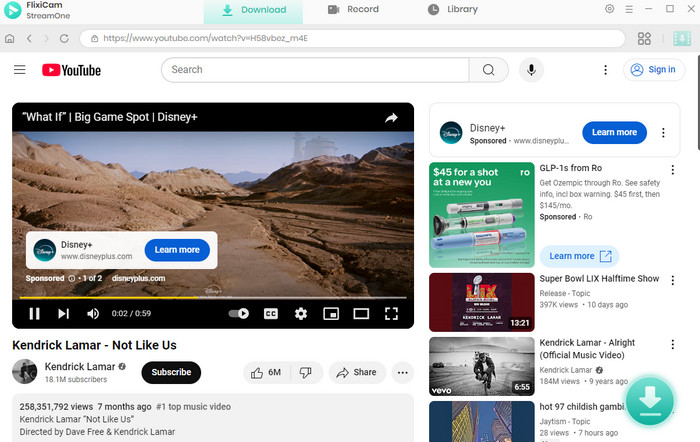Open Kendrick Lamar - Alright video options
Image resolution: width=700 pixels, height=442 pixels.
pyautogui.click(x=672, y=344)
